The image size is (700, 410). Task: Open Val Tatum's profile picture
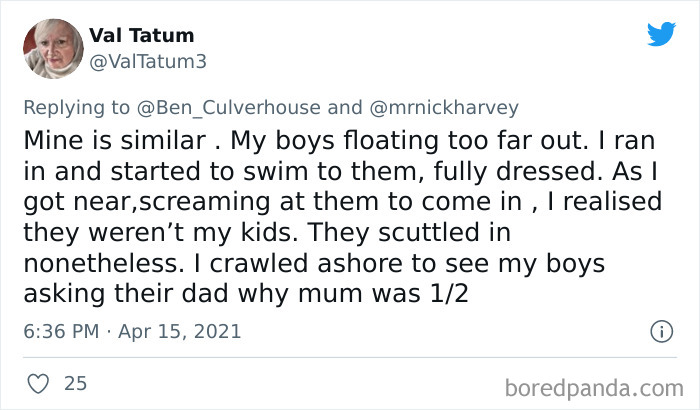tap(53, 48)
